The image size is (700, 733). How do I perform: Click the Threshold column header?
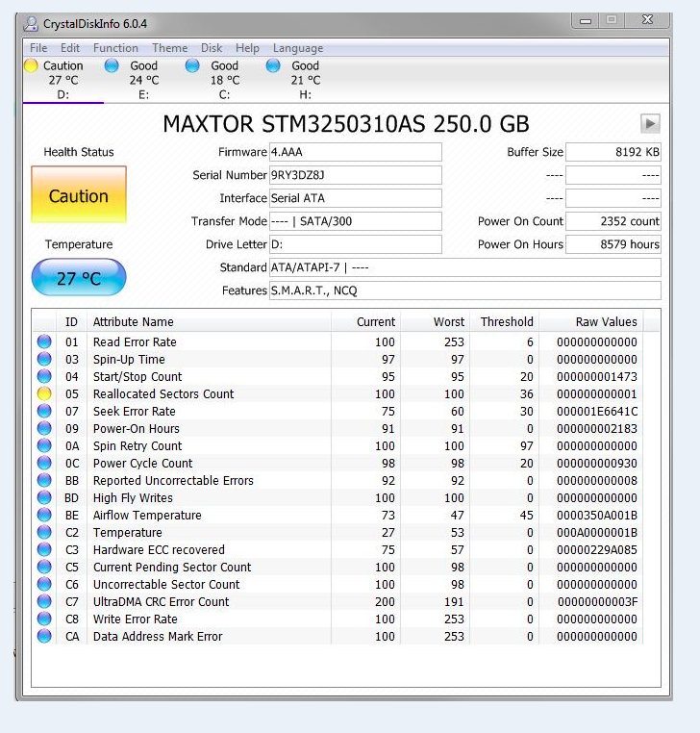point(504,321)
